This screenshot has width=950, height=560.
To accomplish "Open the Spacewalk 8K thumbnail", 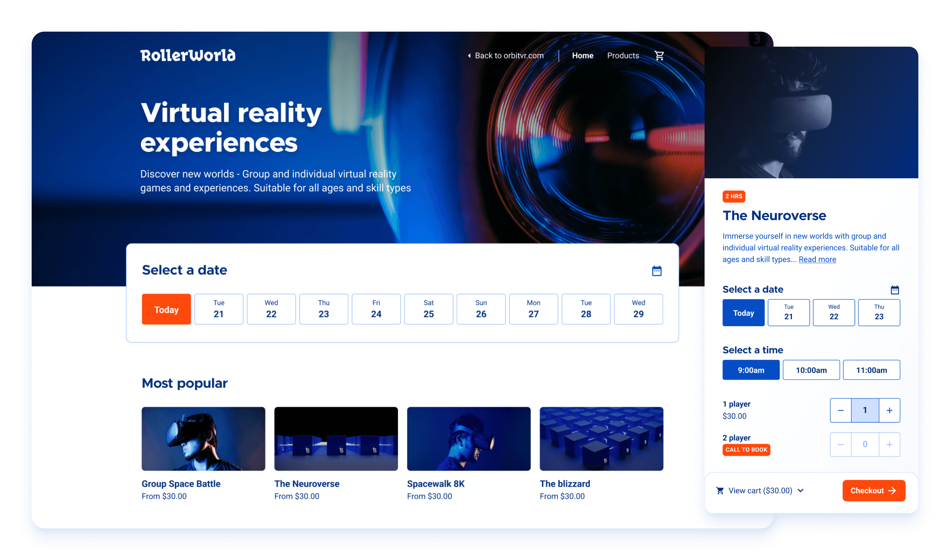I will (469, 438).
